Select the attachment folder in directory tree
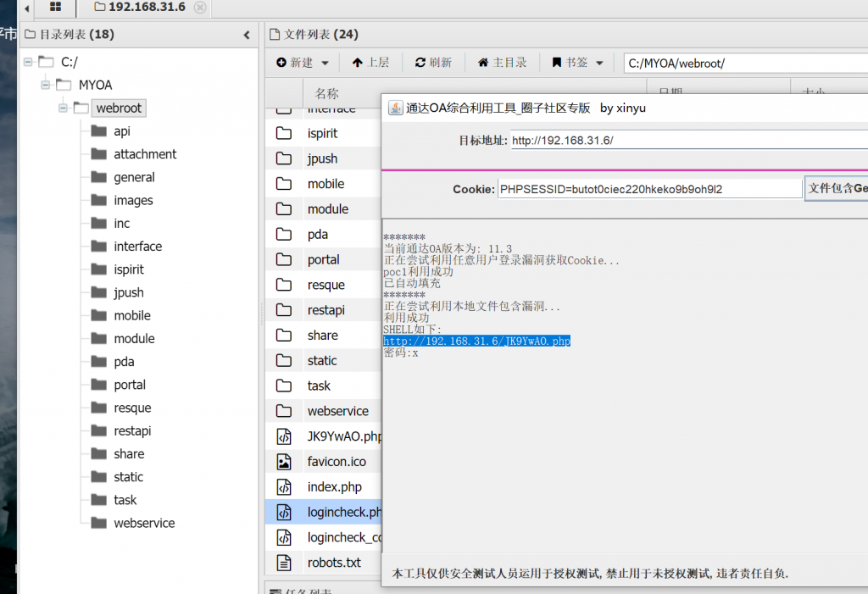Viewport: 868px width, 594px height. [x=145, y=154]
